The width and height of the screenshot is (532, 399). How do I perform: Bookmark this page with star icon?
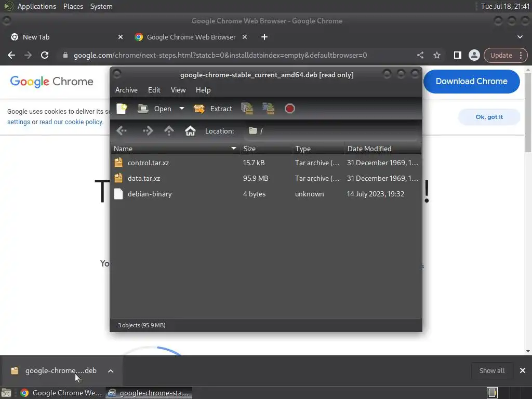tap(436, 55)
